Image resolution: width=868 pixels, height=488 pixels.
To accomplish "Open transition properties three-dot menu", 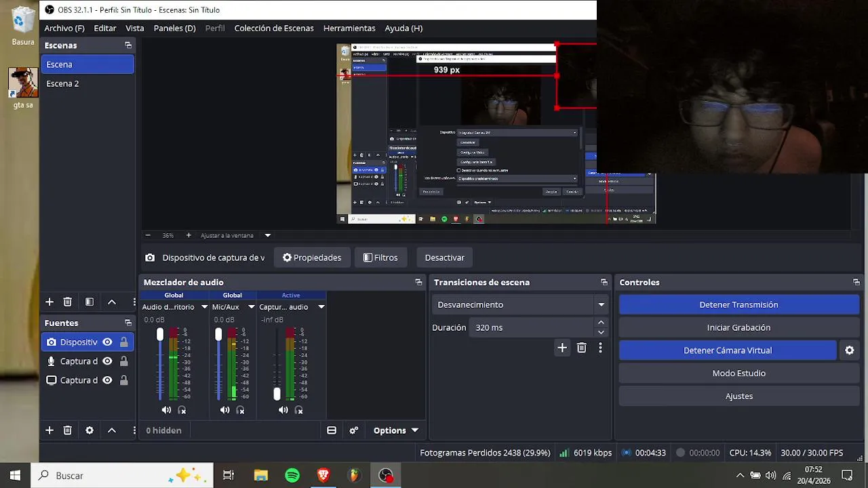I will (600, 348).
